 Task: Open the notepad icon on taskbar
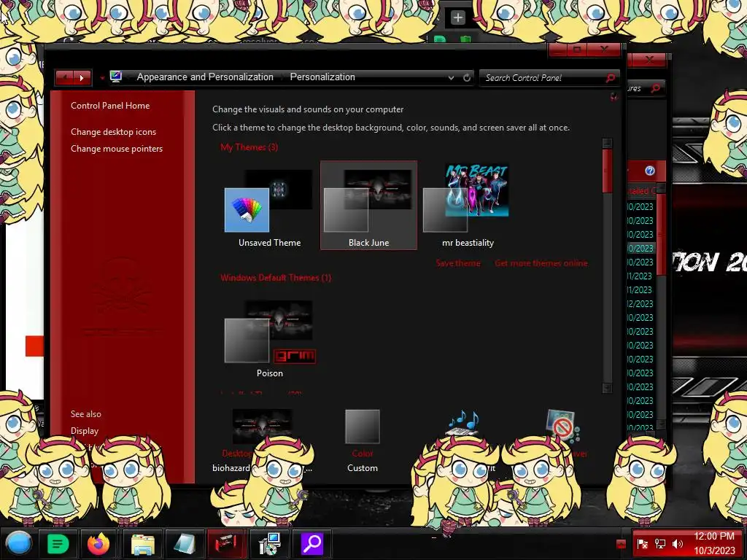(185, 543)
